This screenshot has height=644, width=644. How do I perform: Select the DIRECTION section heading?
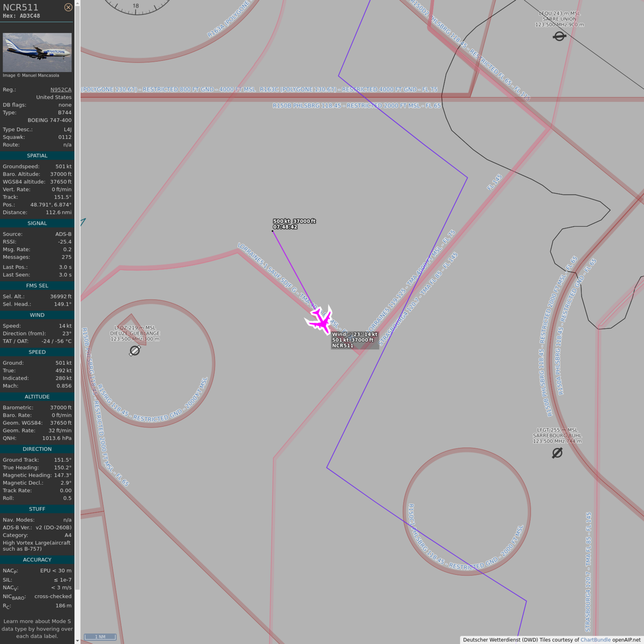coord(37,449)
